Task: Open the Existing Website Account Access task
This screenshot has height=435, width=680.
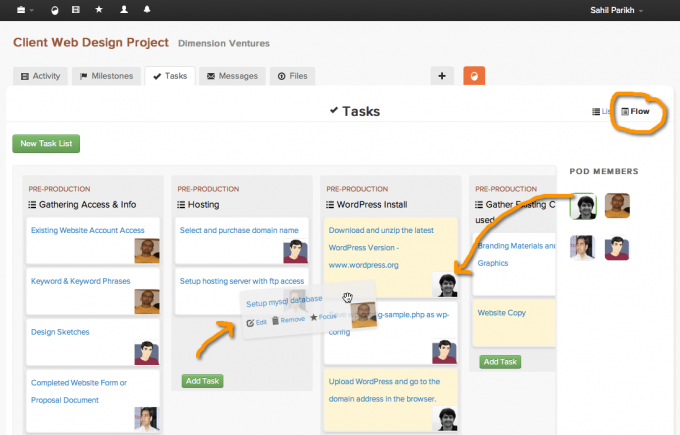Action: tap(88, 230)
